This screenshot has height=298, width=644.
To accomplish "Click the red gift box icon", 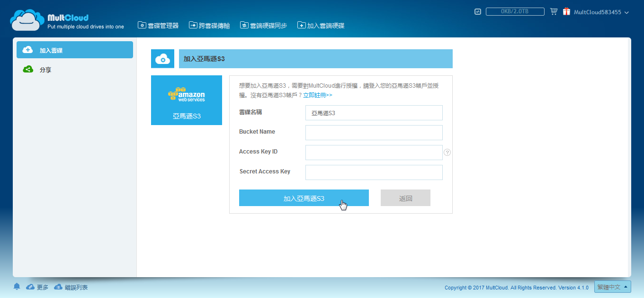I will click(x=566, y=11).
